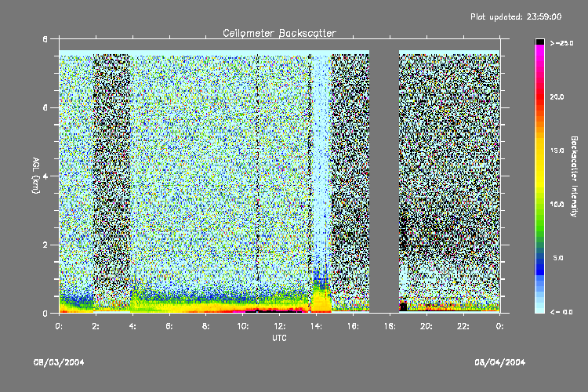Screen dimensions: 588x392
Task: Click the x-axis tick label '8:'
Action: [206, 326]
